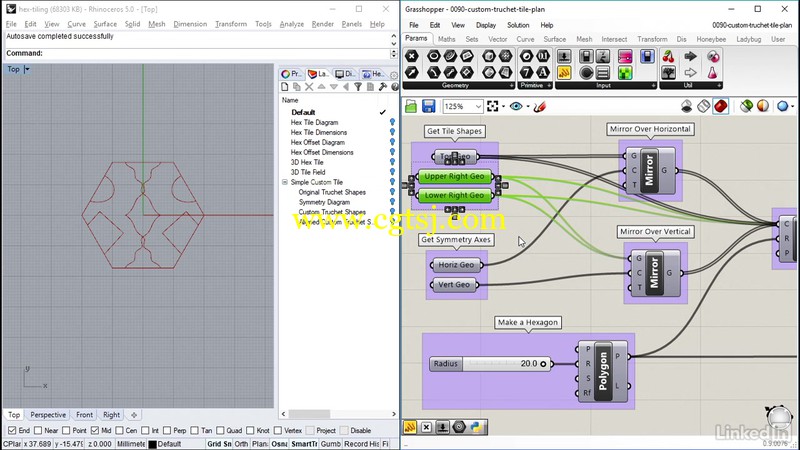Expand Input panel with plus
Image resolution: width=800 pixels, height=450 pixels.
click(x=653, y=85)
